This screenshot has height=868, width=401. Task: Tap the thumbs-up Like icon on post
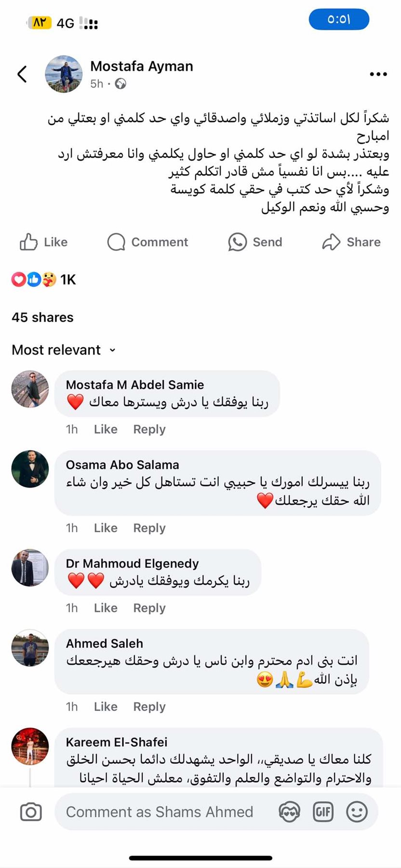point(28,242)
